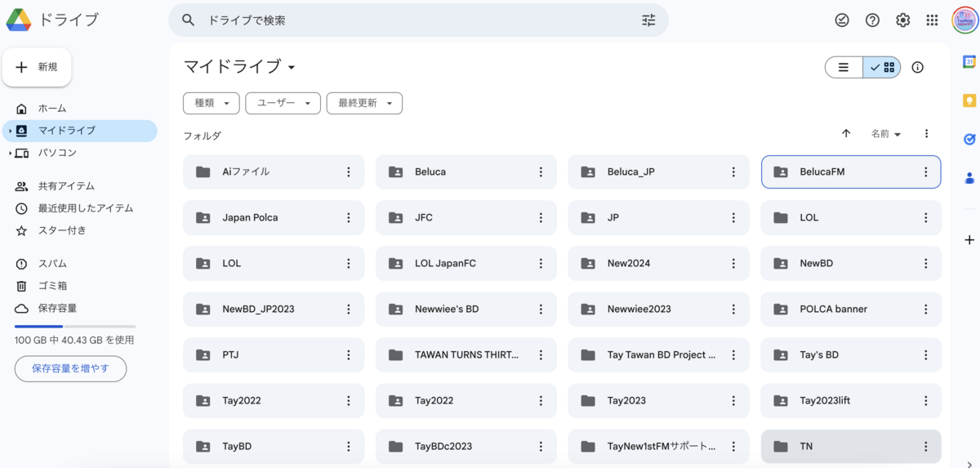Screen dimensions: 980x468
Task: Show details with the info icon
Action: point(917,67)
